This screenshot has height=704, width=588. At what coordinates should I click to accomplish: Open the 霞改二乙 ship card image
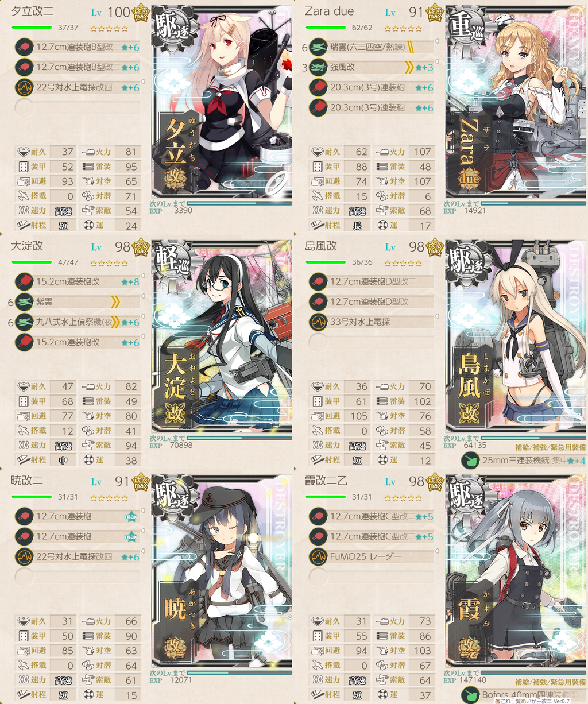click(516, 571)
